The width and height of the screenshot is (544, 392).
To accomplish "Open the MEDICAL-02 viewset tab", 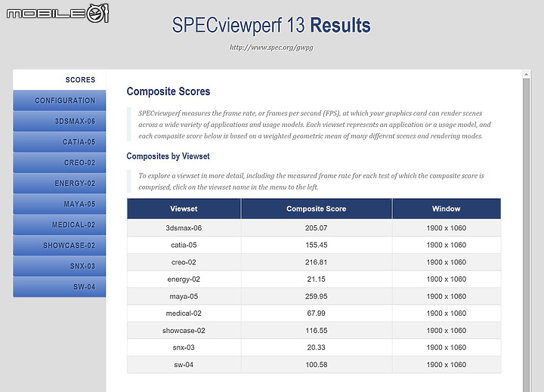I will click(x=60, y=225).
